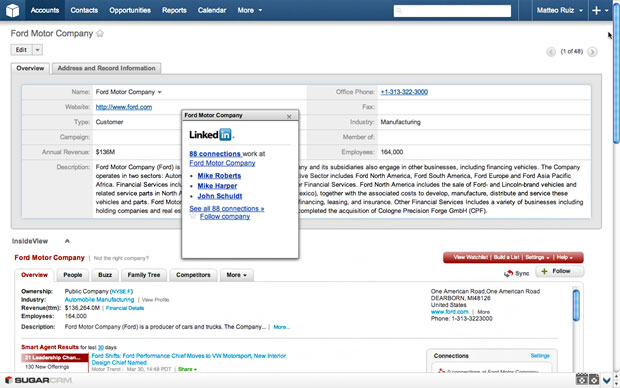The width and height of the screenshot is (620, 388).
Task: Open the More navigation dropdown
Action: click(x=250, y=10)
